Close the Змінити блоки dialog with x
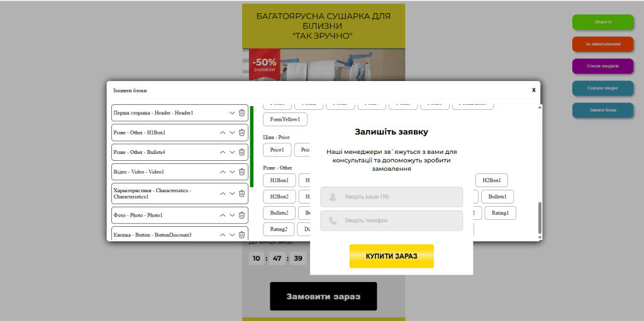Viewport: 644px width, 321px height. pyautogui.click(x=533, y=90)
